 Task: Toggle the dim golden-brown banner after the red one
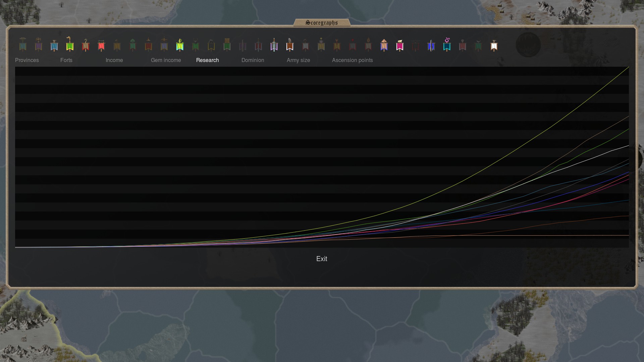tap(117, 45)
